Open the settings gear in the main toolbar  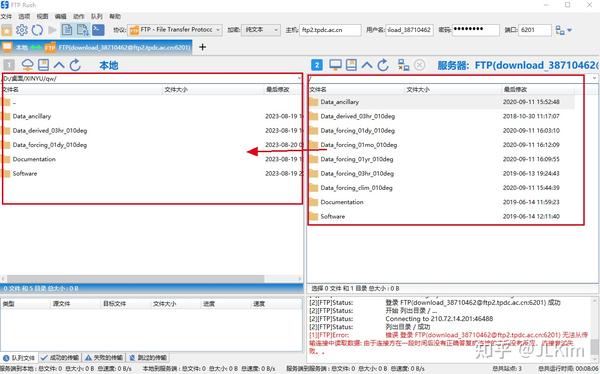tap(22, 30)
